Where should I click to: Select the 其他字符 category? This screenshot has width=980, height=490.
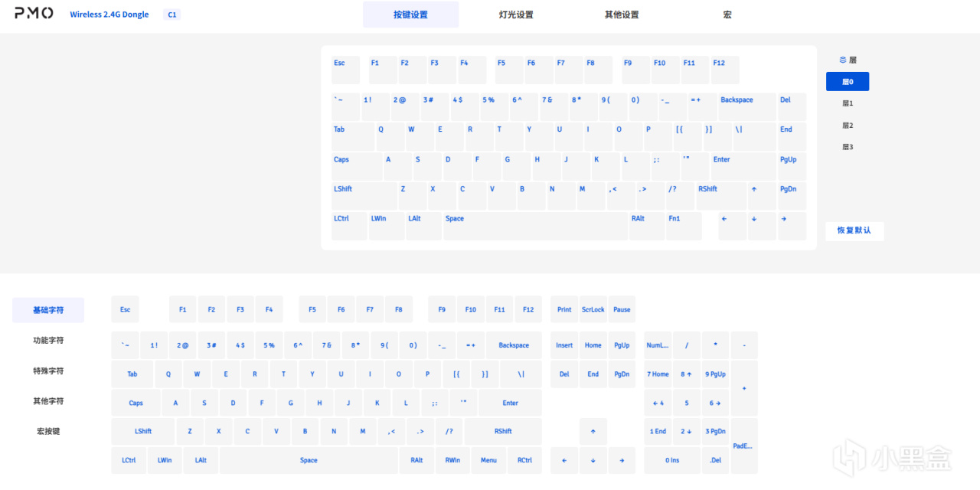[x=48, y=400]
